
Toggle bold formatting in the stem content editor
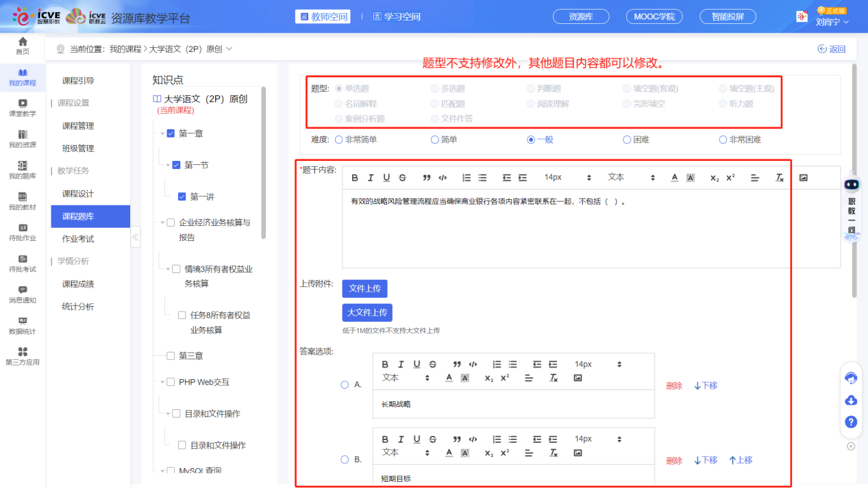coord(354,178)
